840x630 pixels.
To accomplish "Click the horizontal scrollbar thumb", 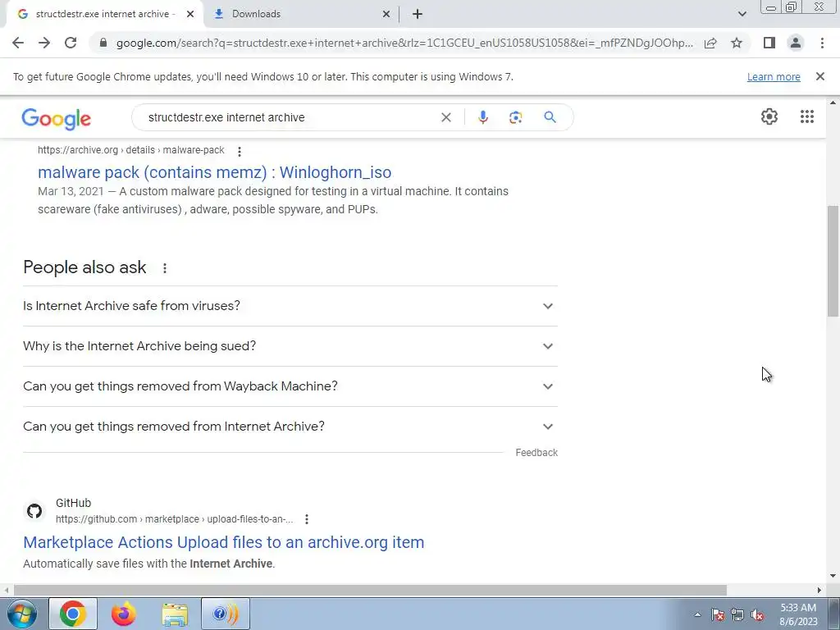I will point(370,591).
